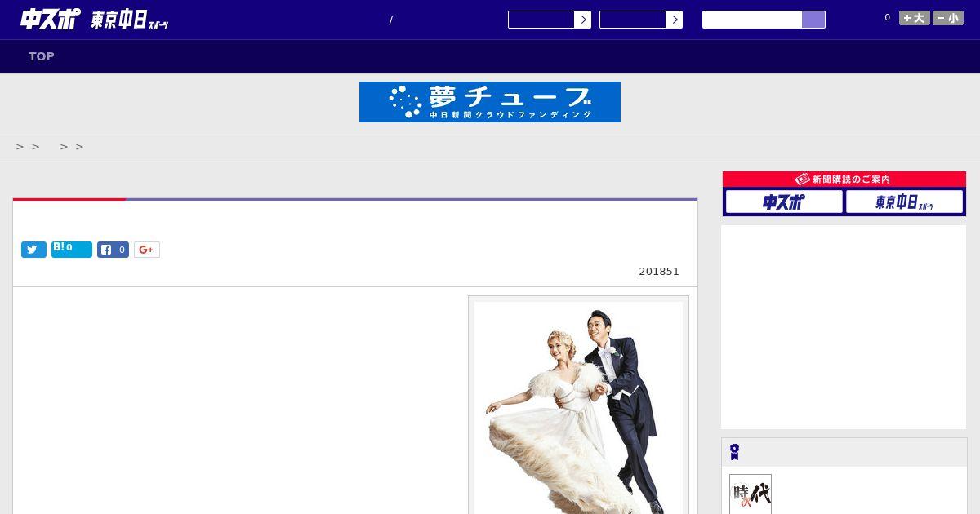Click the arrow on first header dropdown
980x514 pixels.
(583, 20)
